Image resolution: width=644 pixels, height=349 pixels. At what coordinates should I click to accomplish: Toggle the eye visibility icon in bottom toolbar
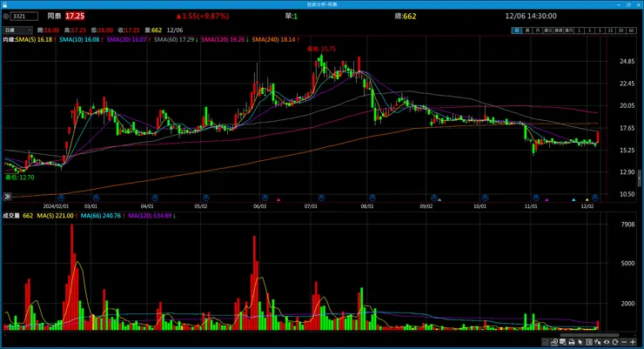(x=607, y=342)
